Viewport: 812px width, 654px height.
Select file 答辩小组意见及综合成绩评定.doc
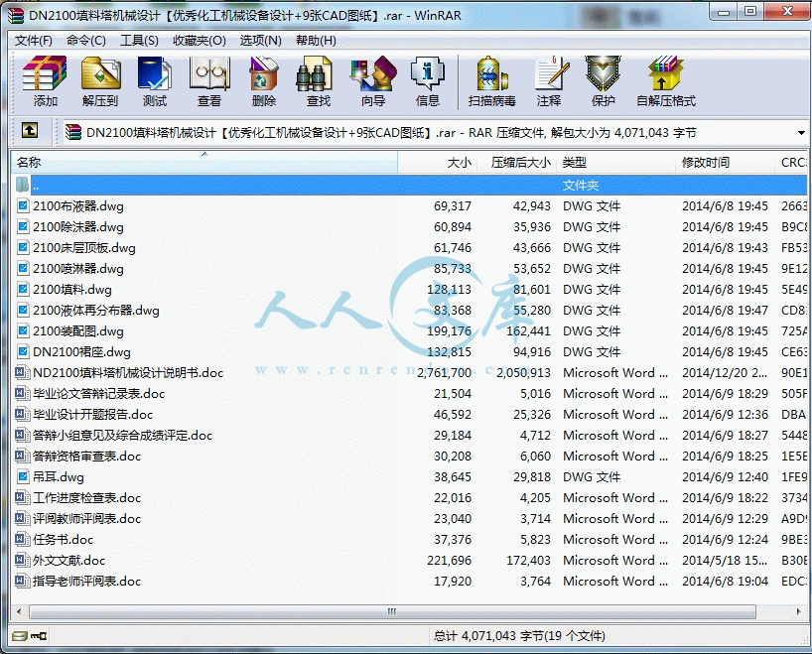pos(122,435)
